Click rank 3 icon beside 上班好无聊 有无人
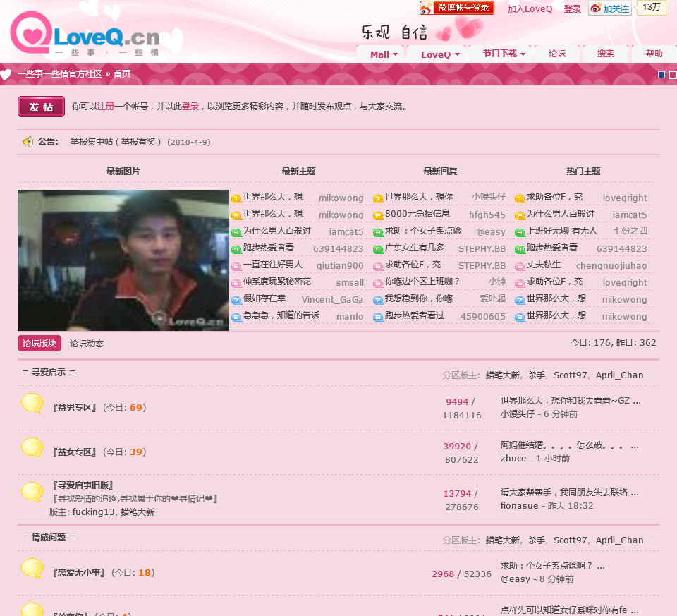This screenshot has width=677, height=616. pos(520,232)
